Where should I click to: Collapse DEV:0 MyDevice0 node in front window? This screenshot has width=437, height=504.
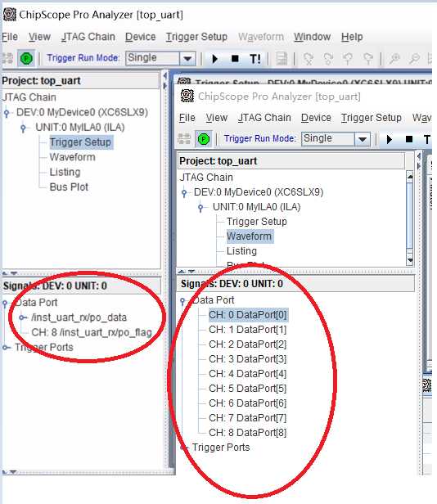click(x=184, y=193)
